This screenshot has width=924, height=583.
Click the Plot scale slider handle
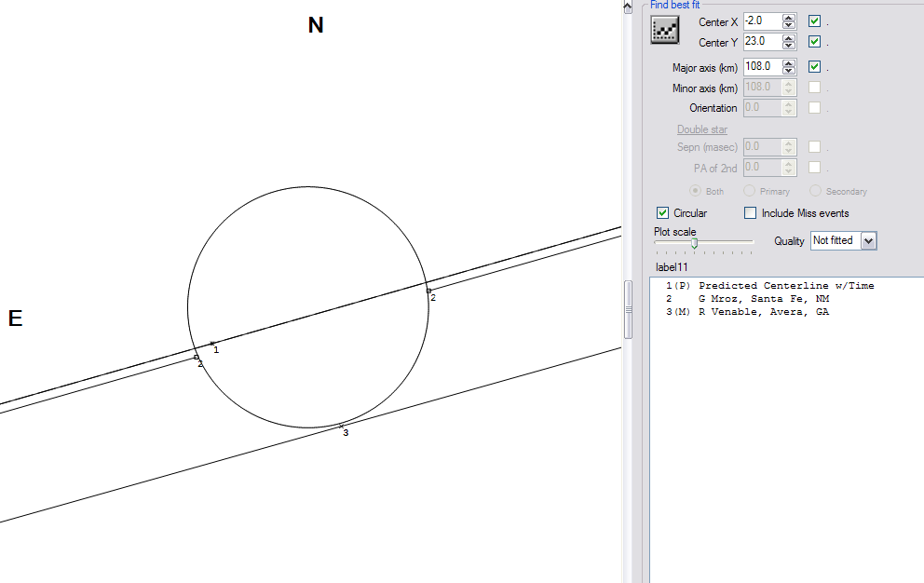point(695,243)
